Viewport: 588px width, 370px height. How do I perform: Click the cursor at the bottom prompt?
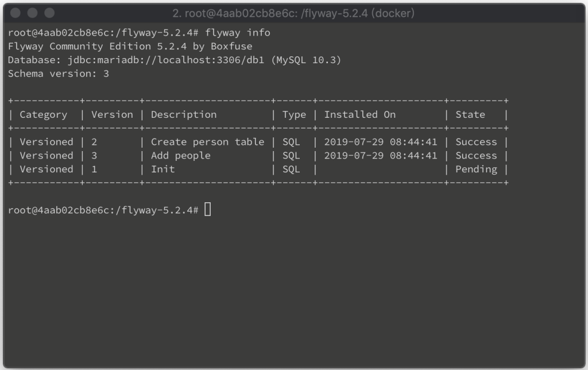tap(208, 209)
